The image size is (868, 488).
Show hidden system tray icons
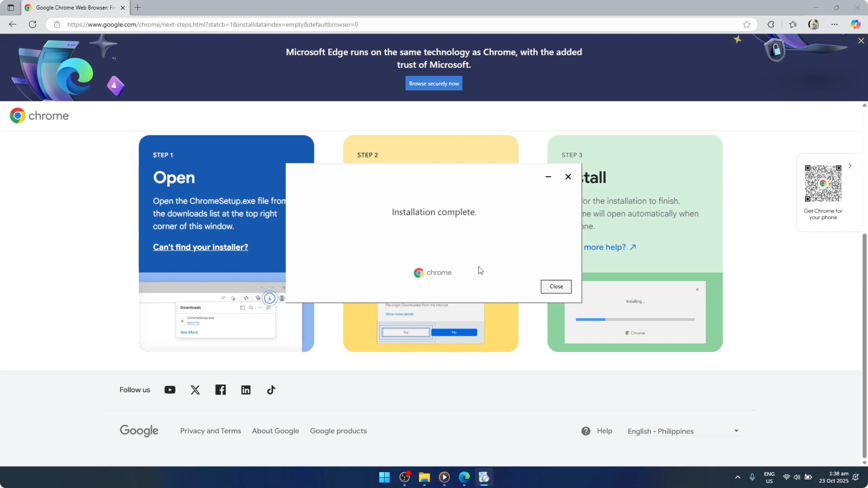click(x=738, y=477)
